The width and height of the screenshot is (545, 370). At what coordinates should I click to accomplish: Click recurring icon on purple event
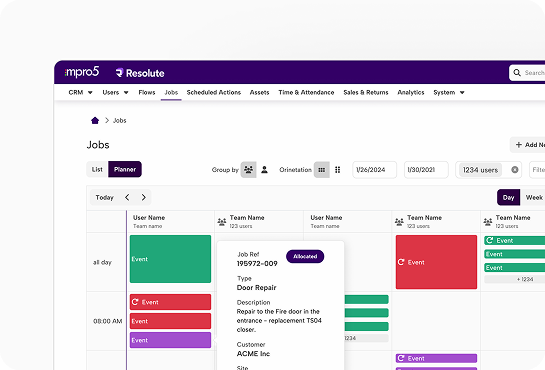tap(401, 358)
